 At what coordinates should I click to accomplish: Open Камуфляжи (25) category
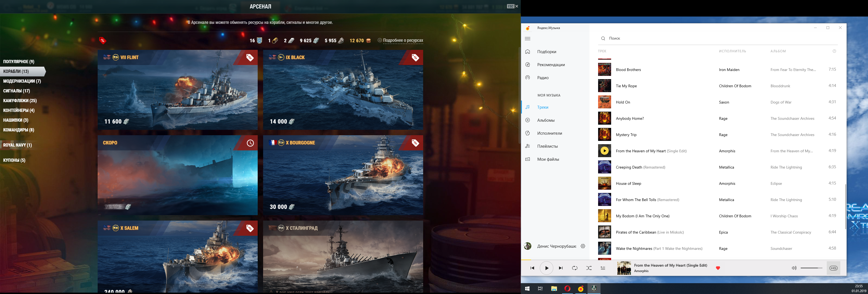[x=20, y=101]
